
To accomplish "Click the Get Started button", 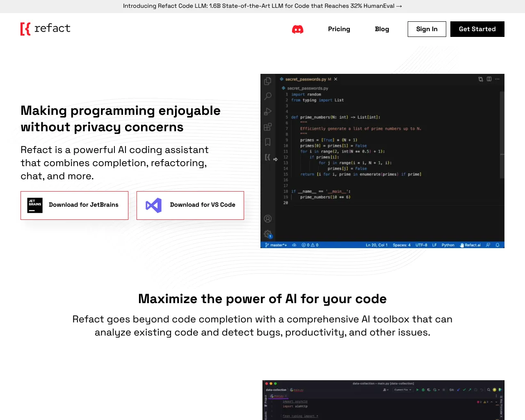I will click(x=477, y=29).
